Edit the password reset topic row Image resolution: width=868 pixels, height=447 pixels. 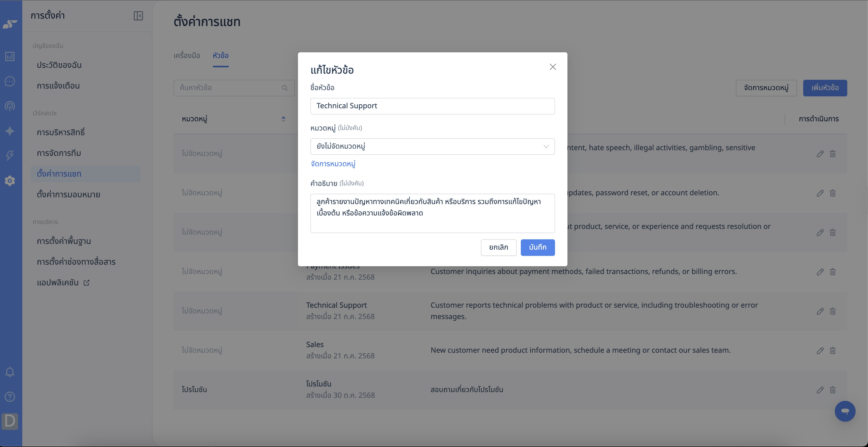[820, 193]
